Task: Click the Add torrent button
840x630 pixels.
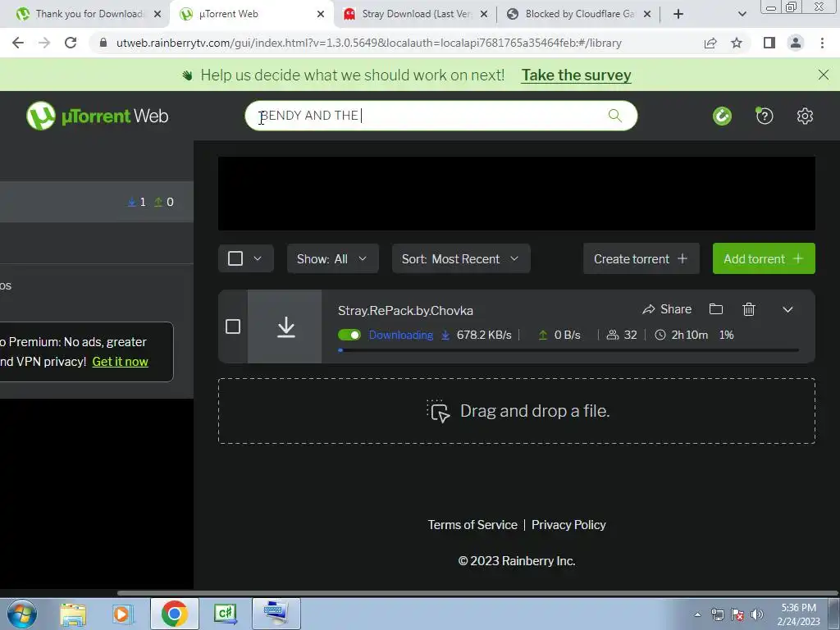Action: (764, 258)
